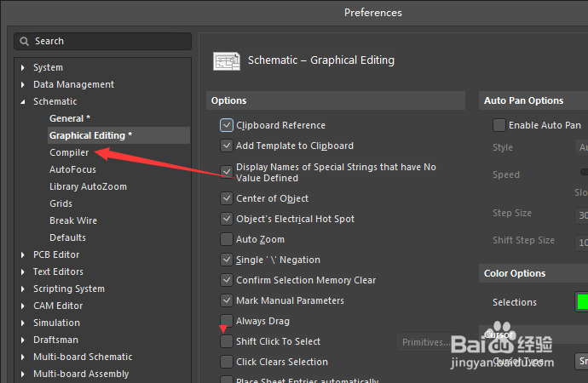The image size is (588, 383).
Task: Open the Break Wire settings
Action: [x=73, y=220]
